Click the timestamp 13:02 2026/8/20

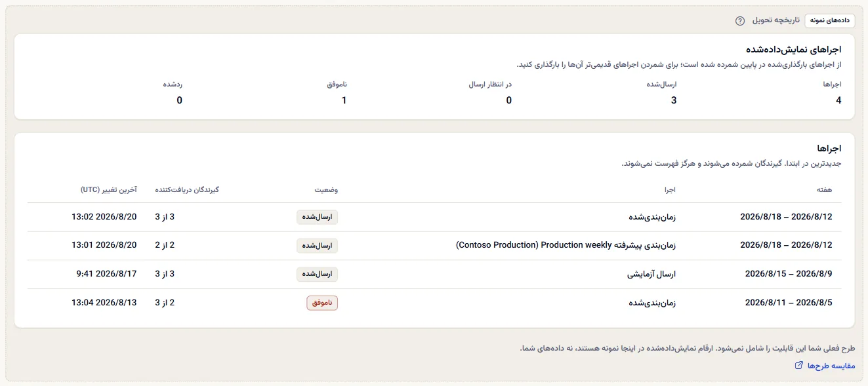(104, 217)
